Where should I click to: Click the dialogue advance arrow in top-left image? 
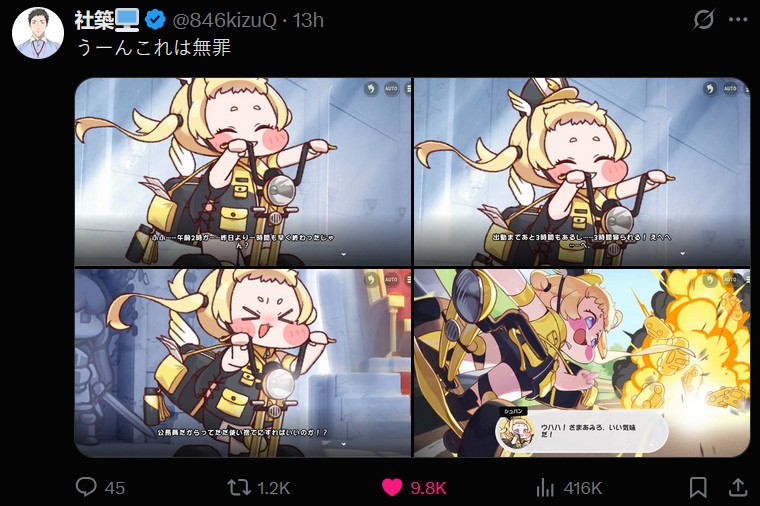point(344,253)
